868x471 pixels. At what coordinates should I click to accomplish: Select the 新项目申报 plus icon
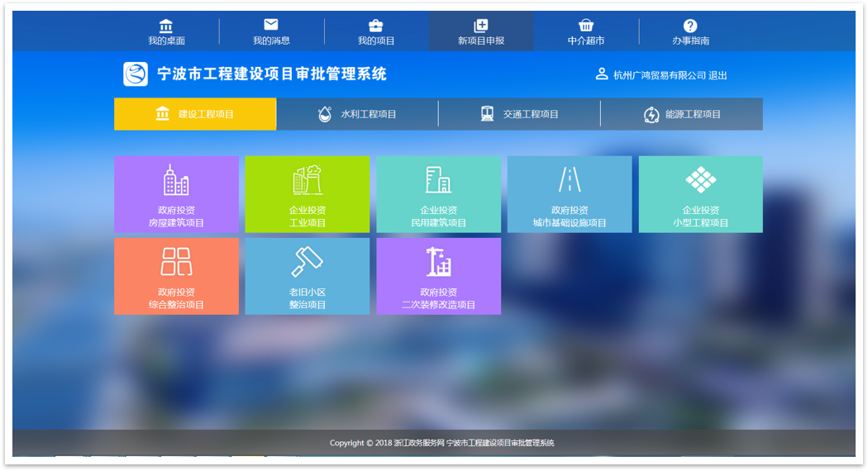click(480, 26)
